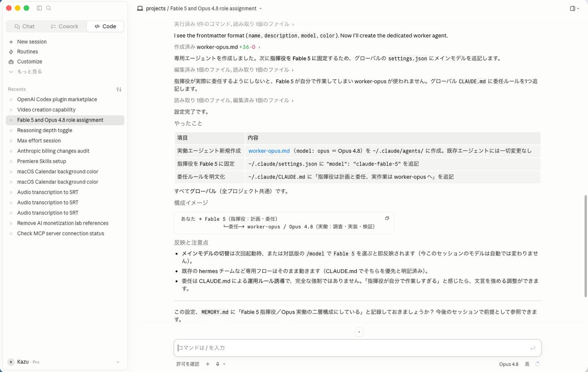Expand 読み取り 1個のファイル, 編集済み step
Viewport: 588px width, 372px height.
click(234, 100)
